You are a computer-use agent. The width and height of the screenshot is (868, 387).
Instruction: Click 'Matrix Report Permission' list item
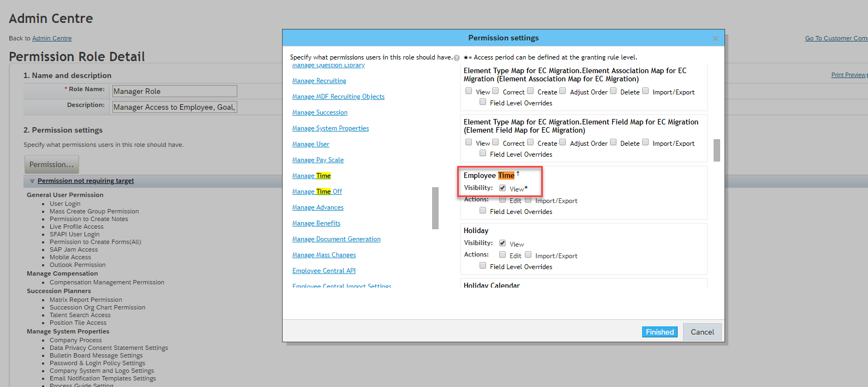coord(86,300)
